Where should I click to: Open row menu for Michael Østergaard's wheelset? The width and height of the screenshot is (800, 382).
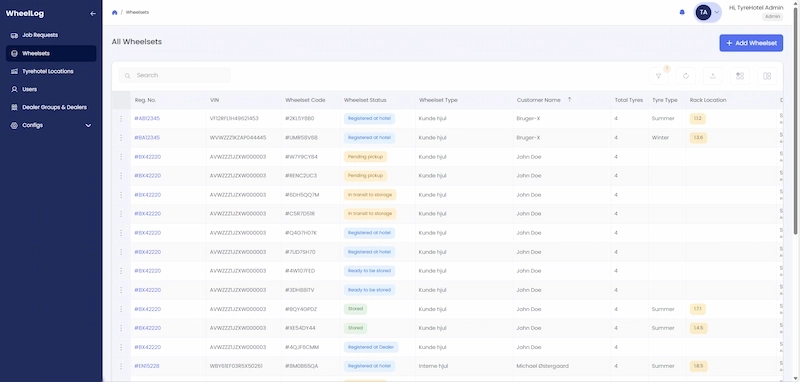click(x=121, y=366)
